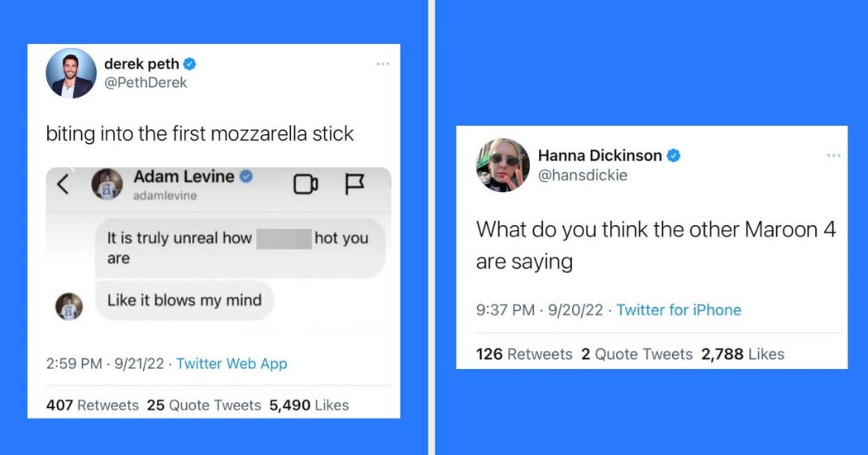Open Hanna Dickinson's profile picture
The image size is (868, 455).
pyautogui.click(x=502, y=165)
